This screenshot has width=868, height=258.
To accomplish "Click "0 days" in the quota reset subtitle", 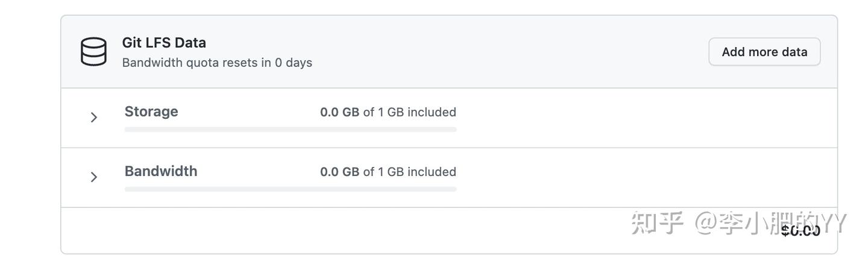I will click(294, 63).
